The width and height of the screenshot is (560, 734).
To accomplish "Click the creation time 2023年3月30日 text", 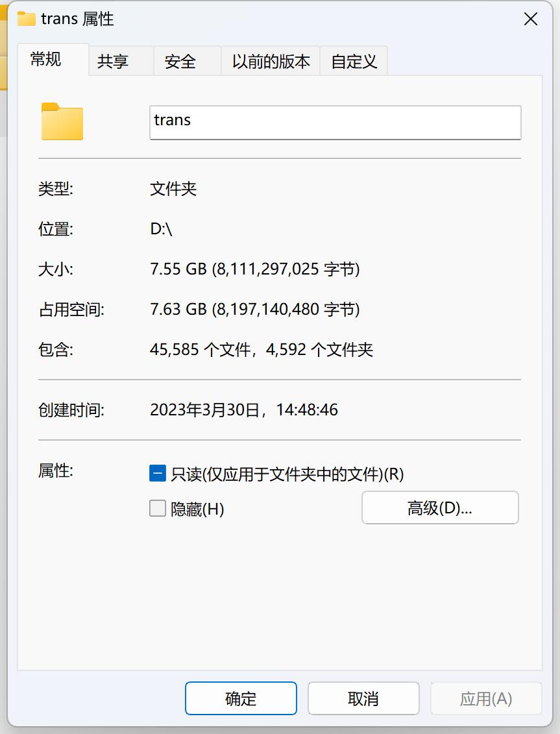I will tap(204, 410).
